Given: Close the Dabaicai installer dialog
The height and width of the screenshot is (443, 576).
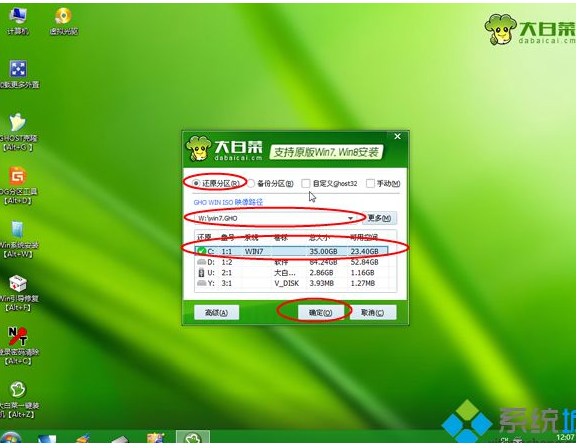Looking at the screenshot, I should pos(397,137).
